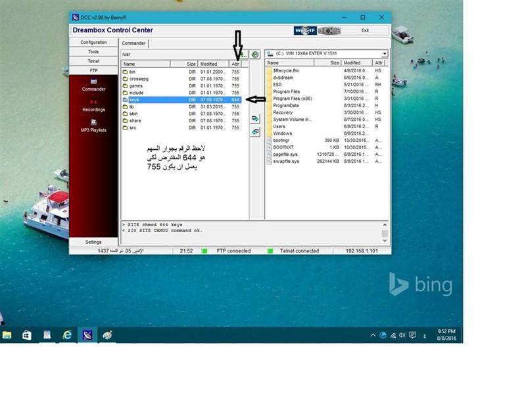Select the crossepg folder icon

pyautogui.click(x=125, y=79)
